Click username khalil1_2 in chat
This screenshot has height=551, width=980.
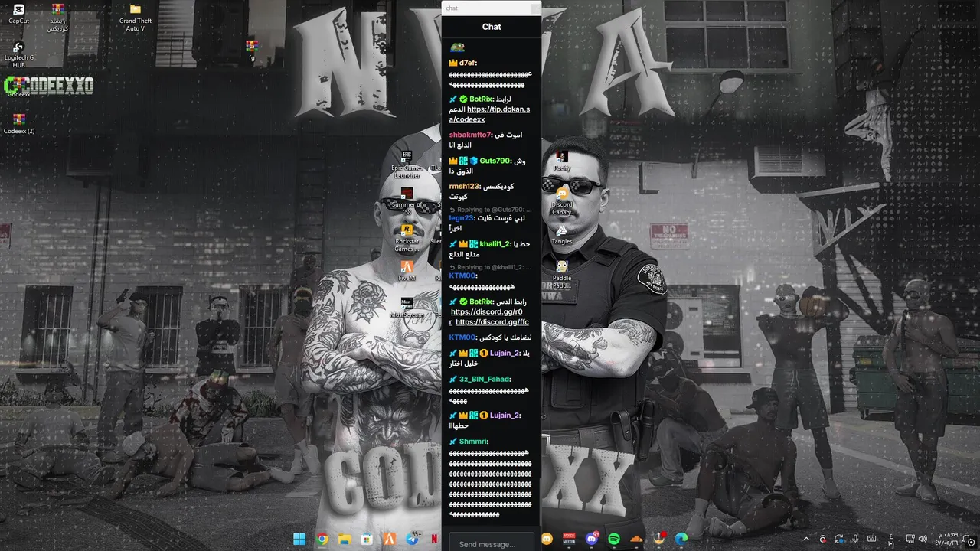click(x=495, y=244)
